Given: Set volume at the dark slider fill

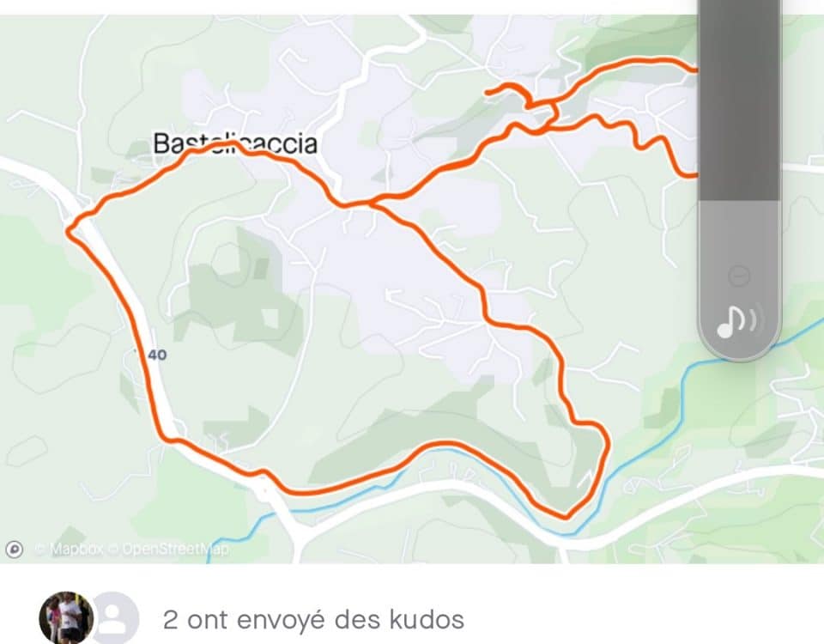Looking at the screenshot, I should (738, 100).
